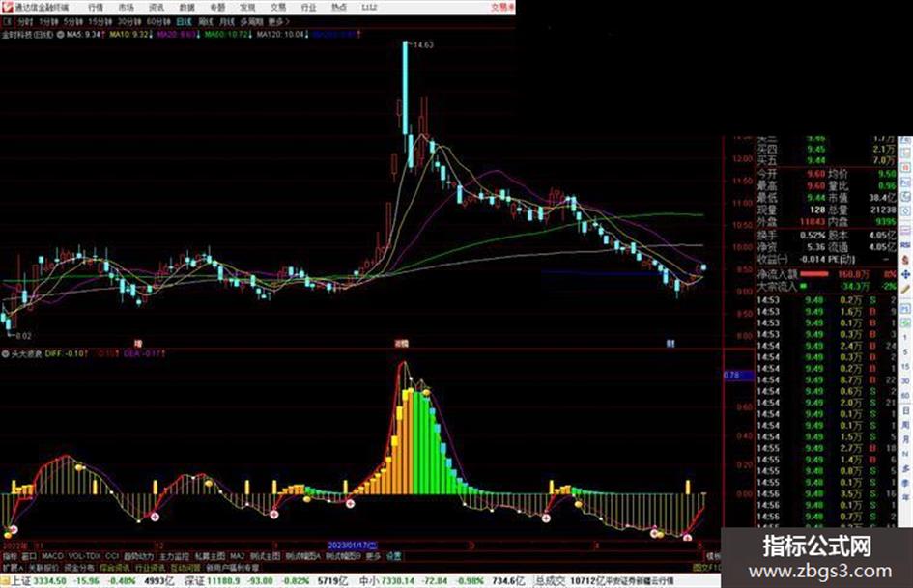Click the 14:54 trade row with 8.7万
Viewport: 913px width, 588px height.
point(826,379)
